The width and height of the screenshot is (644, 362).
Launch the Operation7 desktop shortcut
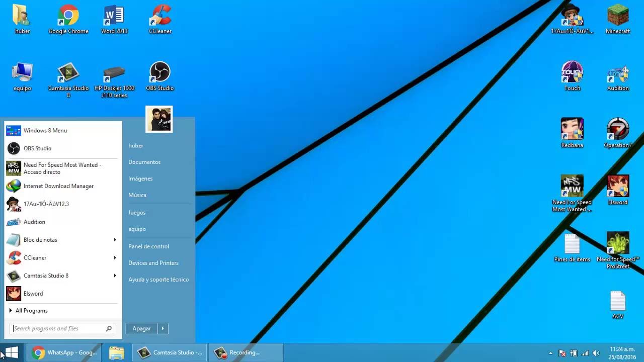[x=618, y=133]
